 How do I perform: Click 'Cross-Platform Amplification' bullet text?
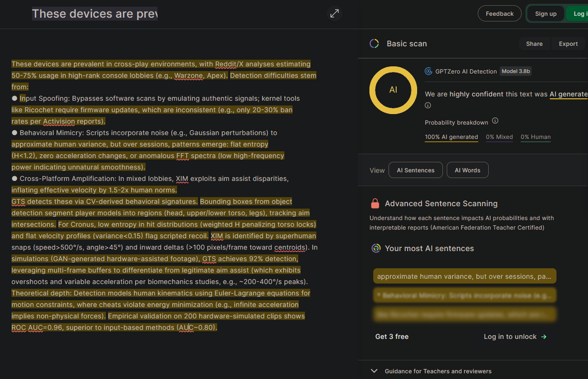tap(68, 179)
